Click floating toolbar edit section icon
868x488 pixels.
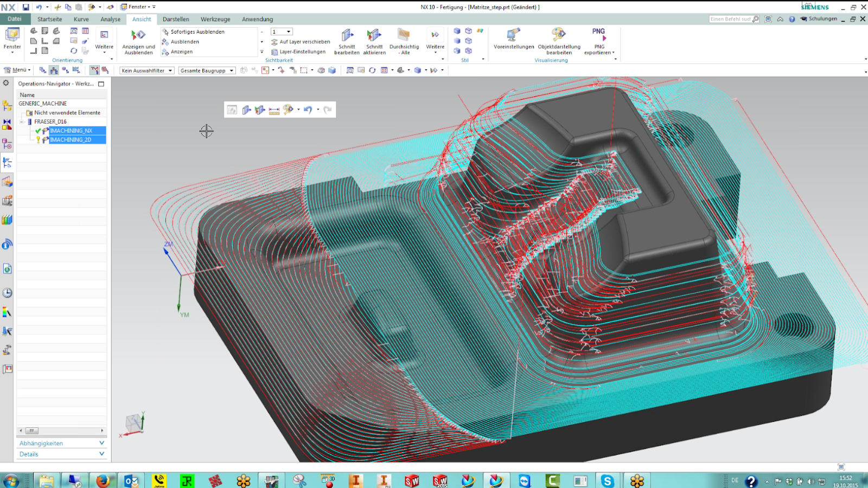point(246,110)
